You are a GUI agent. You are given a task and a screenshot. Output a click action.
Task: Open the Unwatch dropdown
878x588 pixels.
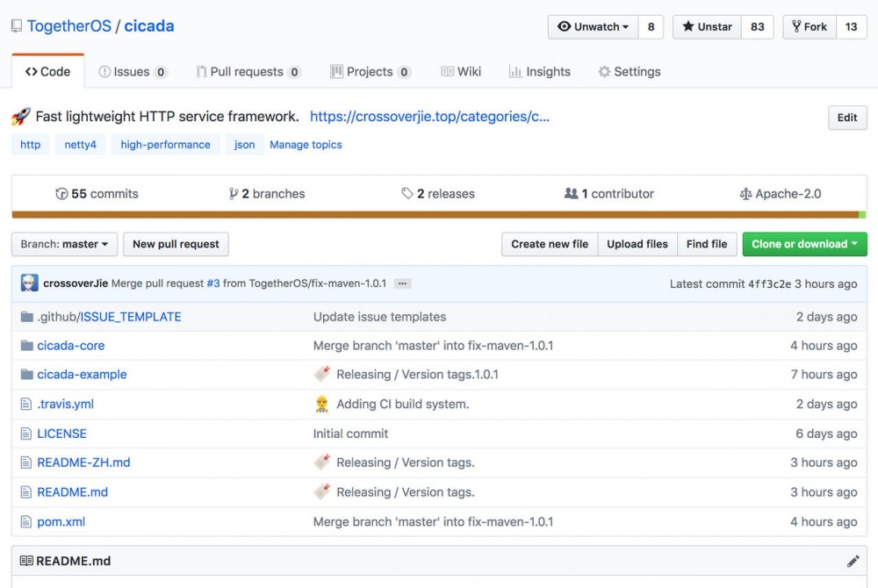pos(594,26)
